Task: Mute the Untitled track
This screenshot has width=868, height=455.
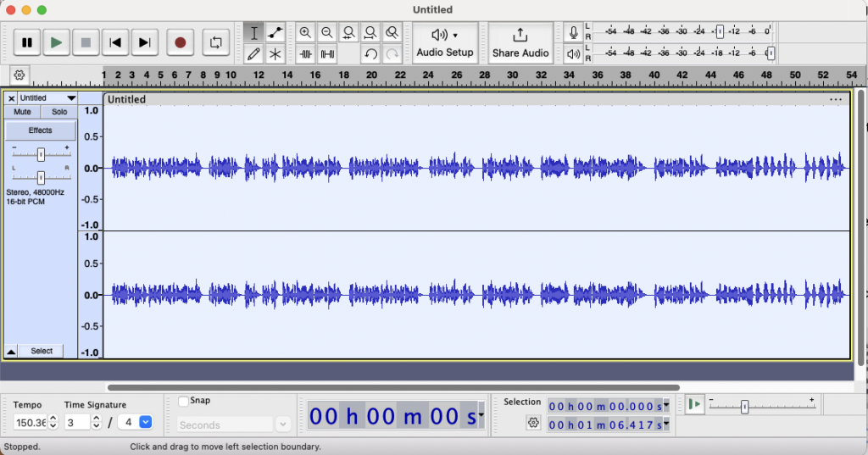Action: (x=22, y=112)
